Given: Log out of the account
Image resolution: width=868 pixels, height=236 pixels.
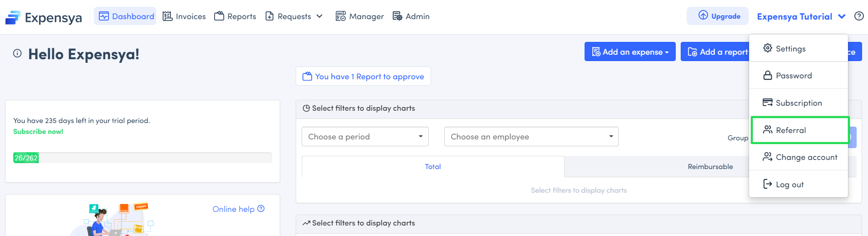Looking at the screenshot, I should tap(789, 185).
